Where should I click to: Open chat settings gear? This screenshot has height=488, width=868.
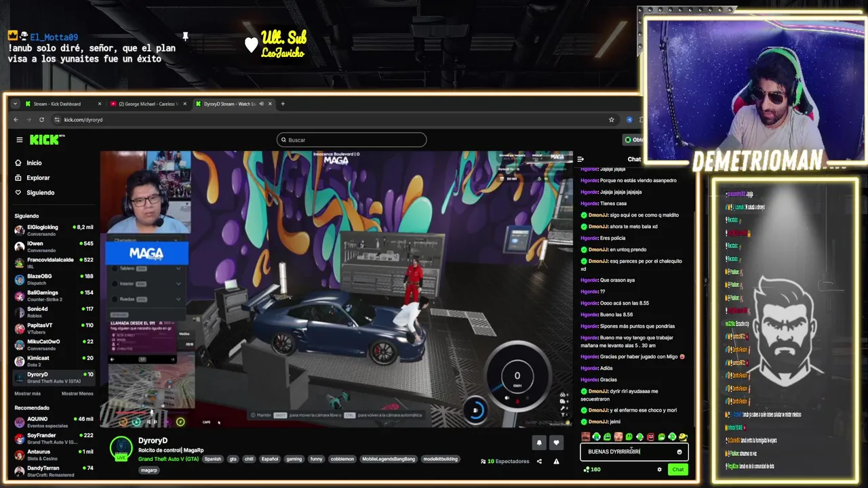pos(659,469)
